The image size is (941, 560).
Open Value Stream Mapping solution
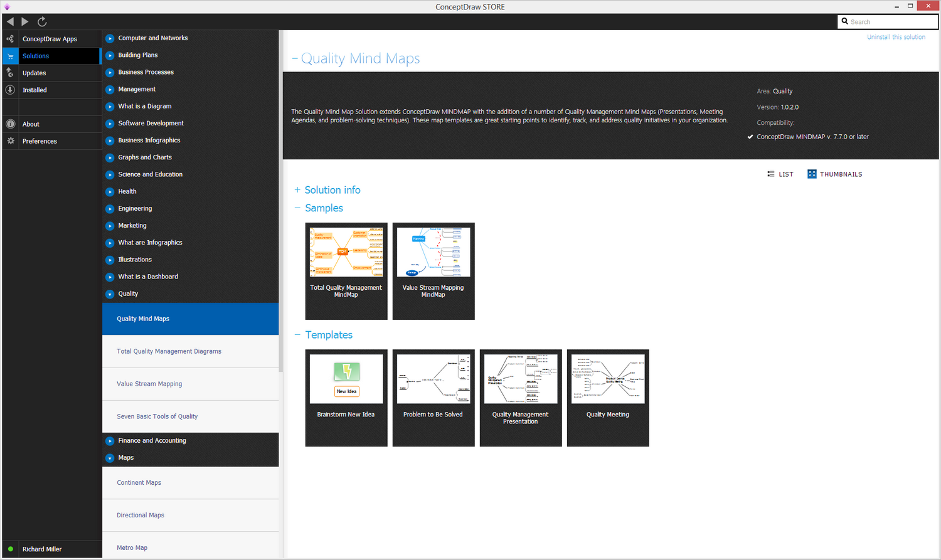[190, 384]
